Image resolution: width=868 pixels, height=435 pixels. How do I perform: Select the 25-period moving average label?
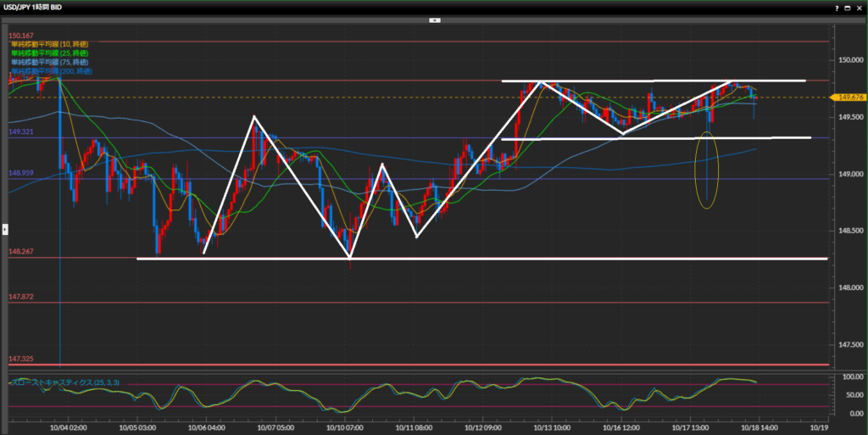click(46, 53)
